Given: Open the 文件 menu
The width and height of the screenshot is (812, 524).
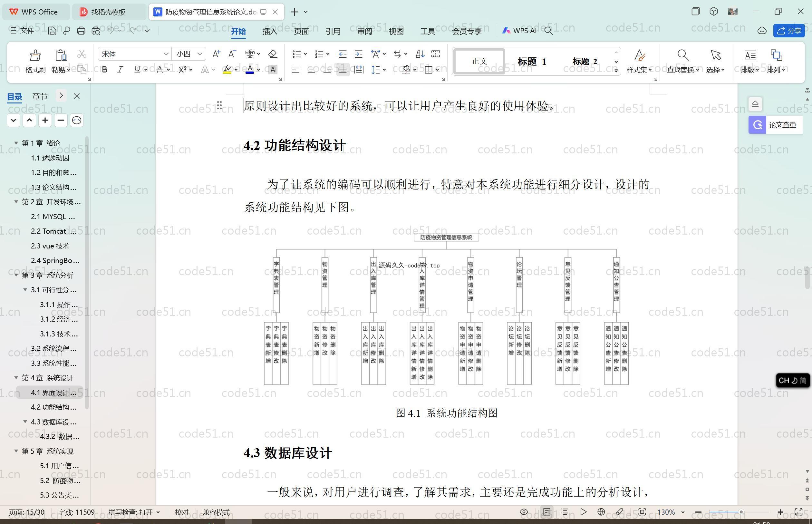Looking at the screenshot, I should pos(22,31).
